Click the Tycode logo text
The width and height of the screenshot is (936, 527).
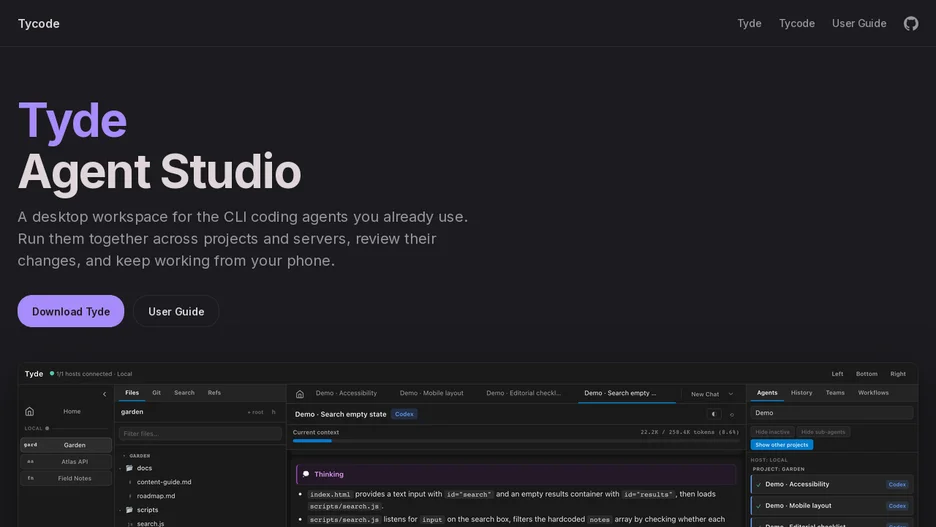pyautogui.click(x=39, y=23)
